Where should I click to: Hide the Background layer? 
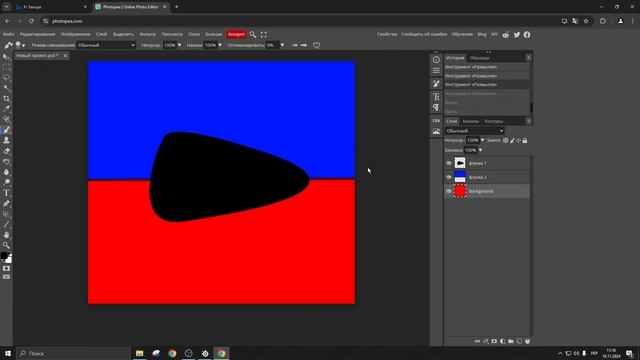(449, 191)
